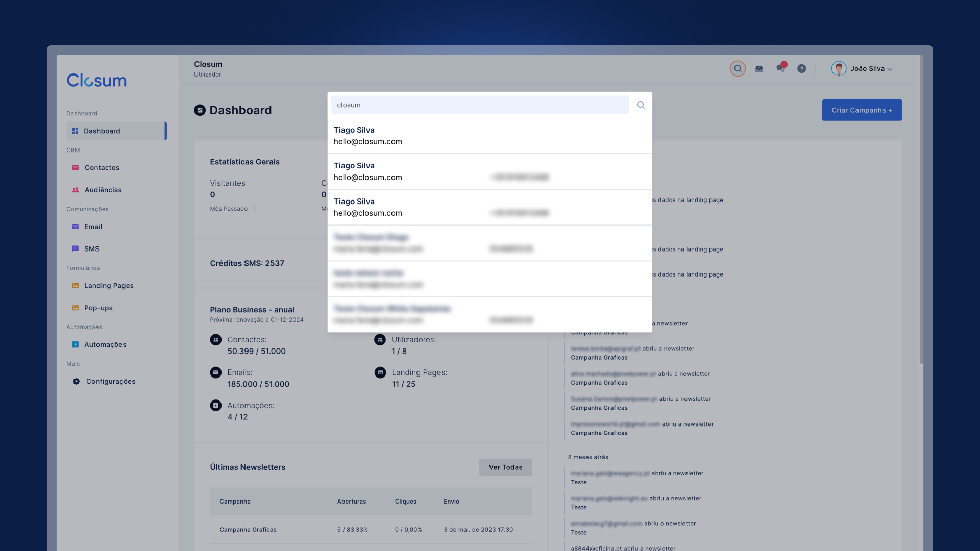This screenshot has width=980, height=551.
Task: Click the Emails plan usage icon
Action: [216, 372]
